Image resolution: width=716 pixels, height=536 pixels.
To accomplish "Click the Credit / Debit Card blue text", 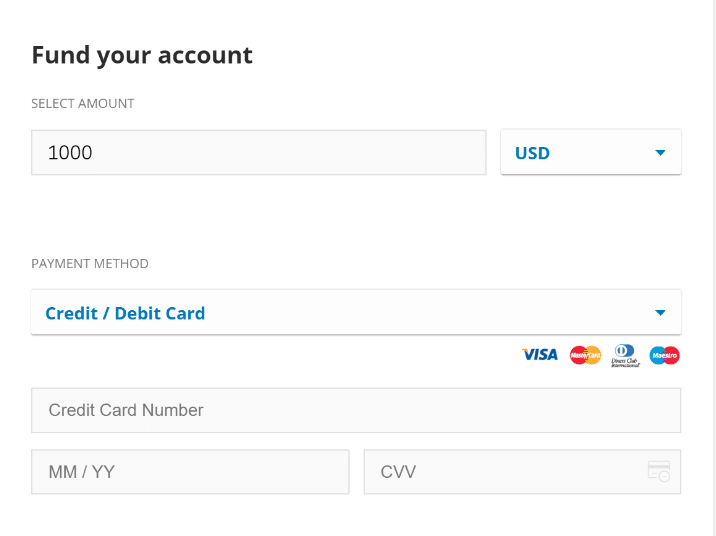I will pos(125,313).
